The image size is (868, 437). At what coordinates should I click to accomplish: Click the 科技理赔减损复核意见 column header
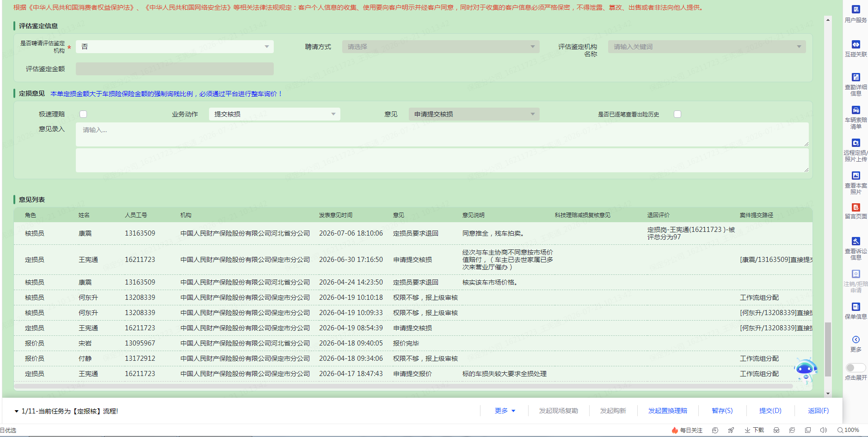click(583, 215)
